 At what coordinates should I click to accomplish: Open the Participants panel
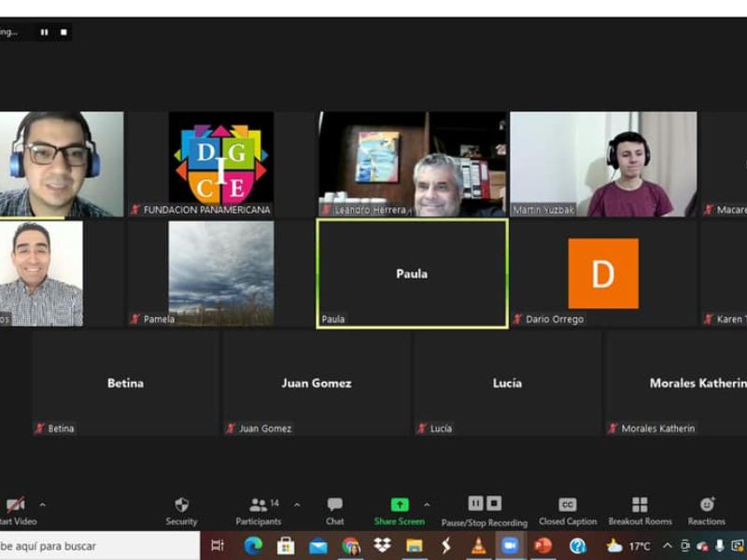259,511
